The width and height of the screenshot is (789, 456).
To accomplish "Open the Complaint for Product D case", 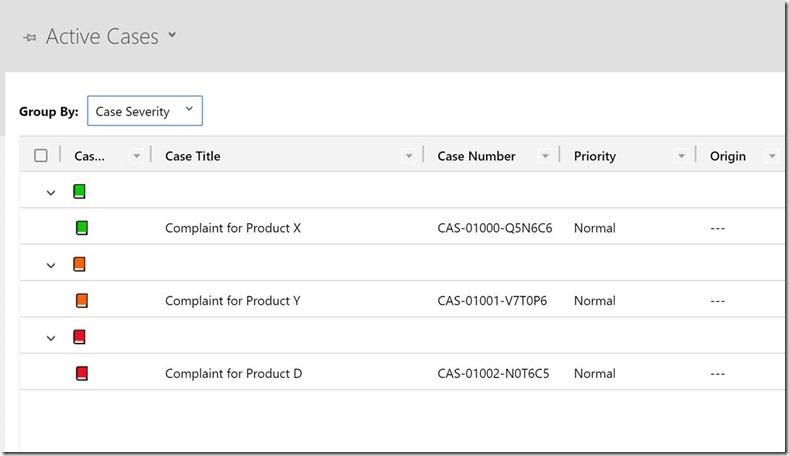I will [x=233, y=373].
